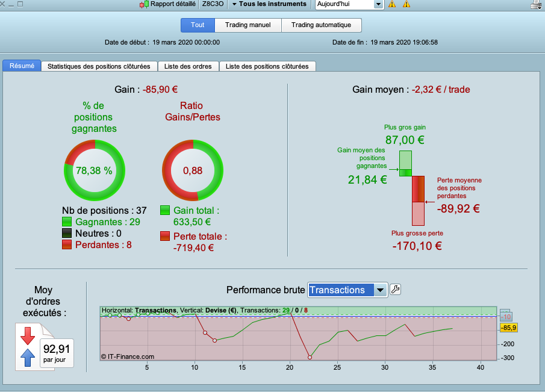This screenshot has width=545, height=392.
Task: Click the -10 axis marker label
Action: (x=506, y=316)
